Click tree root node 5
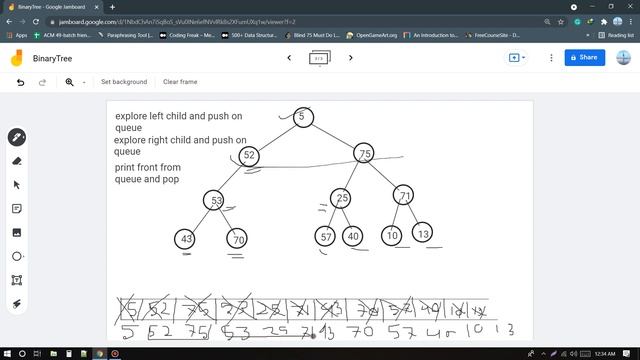Screen dimensions: 640x360 303,117
